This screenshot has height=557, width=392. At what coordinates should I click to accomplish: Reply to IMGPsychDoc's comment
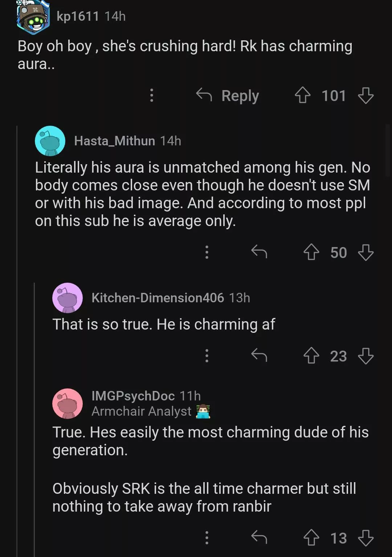coord(259,537)
